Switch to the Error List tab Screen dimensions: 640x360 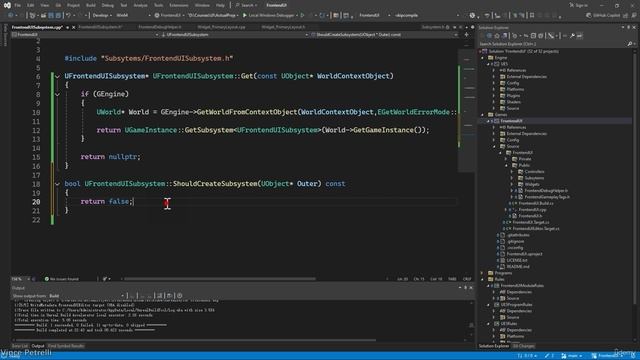click(x=20, y=346)
